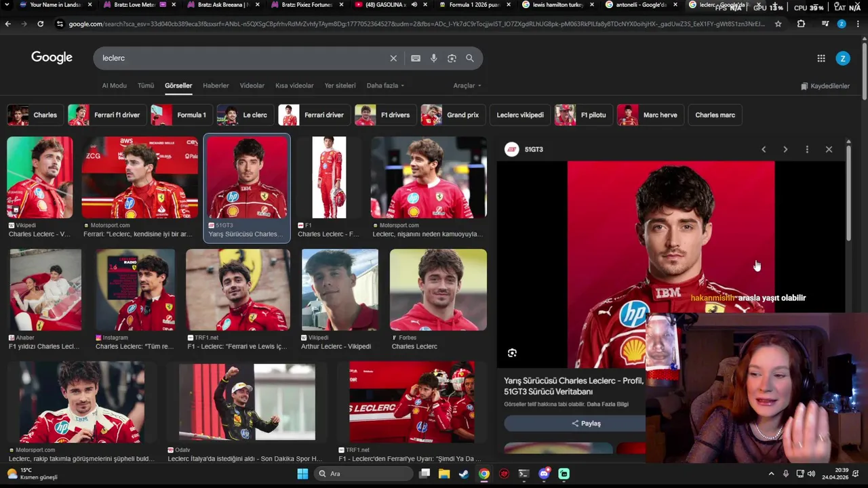Open the Arthur Leclerc Vikipedi thumbnail
This screenshot has height=488, width=868.
pyautogui.click(x=340, y=289)
